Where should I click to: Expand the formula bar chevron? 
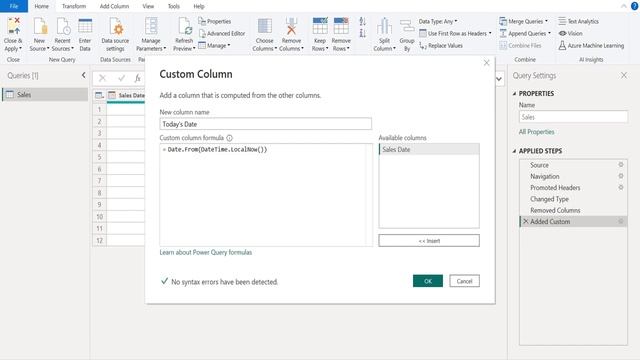(x=499, y=78)
